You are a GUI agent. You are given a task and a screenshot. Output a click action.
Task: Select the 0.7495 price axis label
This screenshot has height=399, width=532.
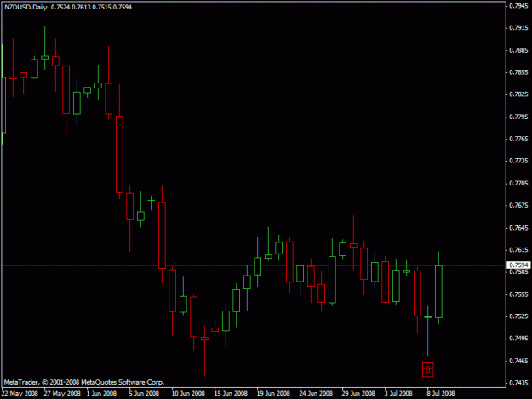coord(518,339)
